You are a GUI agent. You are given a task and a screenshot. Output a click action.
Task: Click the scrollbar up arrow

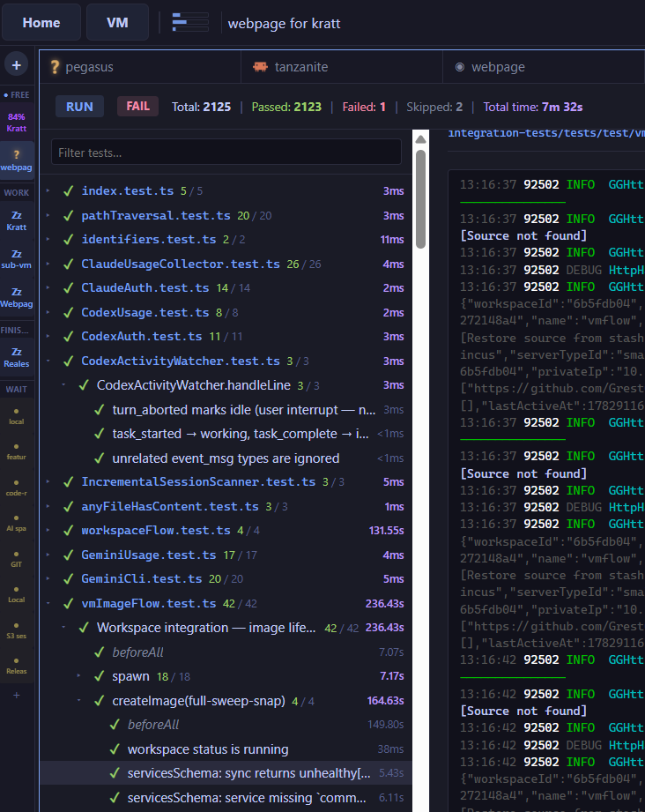point(420,139)
